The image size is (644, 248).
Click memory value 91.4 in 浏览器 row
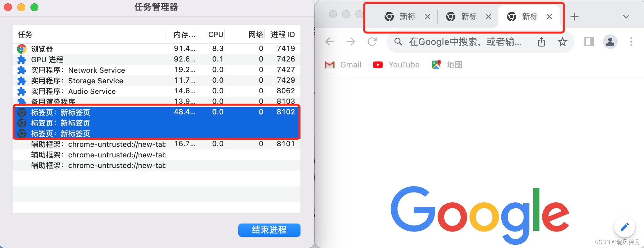pos(185,49)
